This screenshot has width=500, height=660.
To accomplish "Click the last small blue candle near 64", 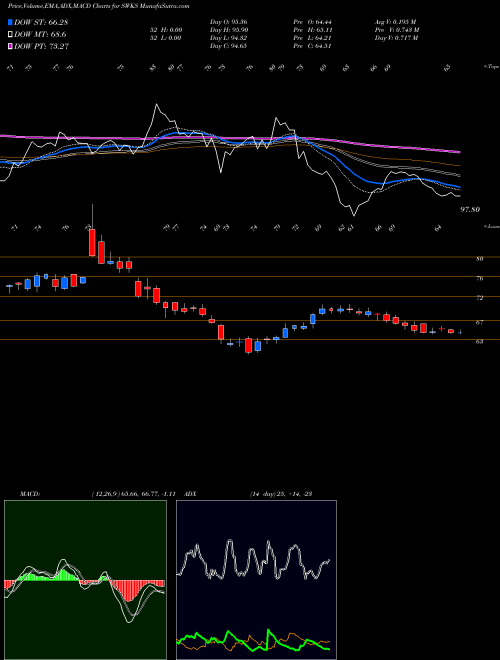I will click(460, 333).
